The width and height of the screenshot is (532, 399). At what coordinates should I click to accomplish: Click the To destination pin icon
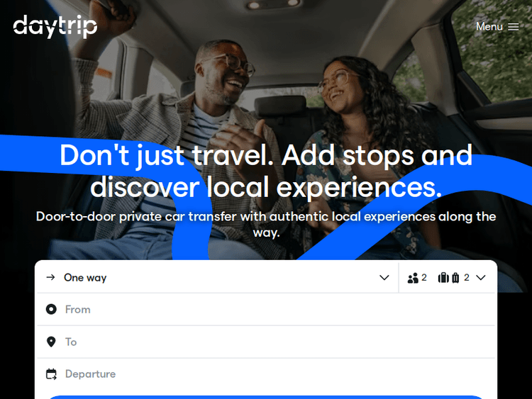pyautogui.click(x=51, y=342)
